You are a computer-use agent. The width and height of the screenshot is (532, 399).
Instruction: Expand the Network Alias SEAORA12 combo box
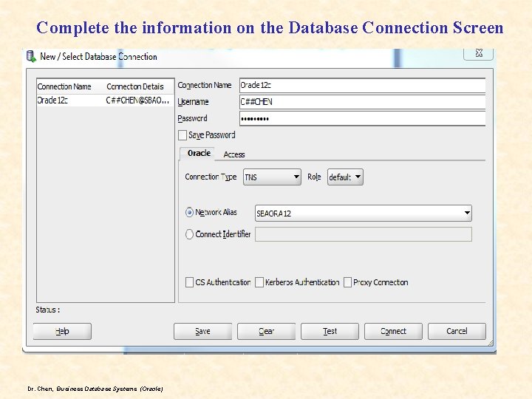pos(364,214)
